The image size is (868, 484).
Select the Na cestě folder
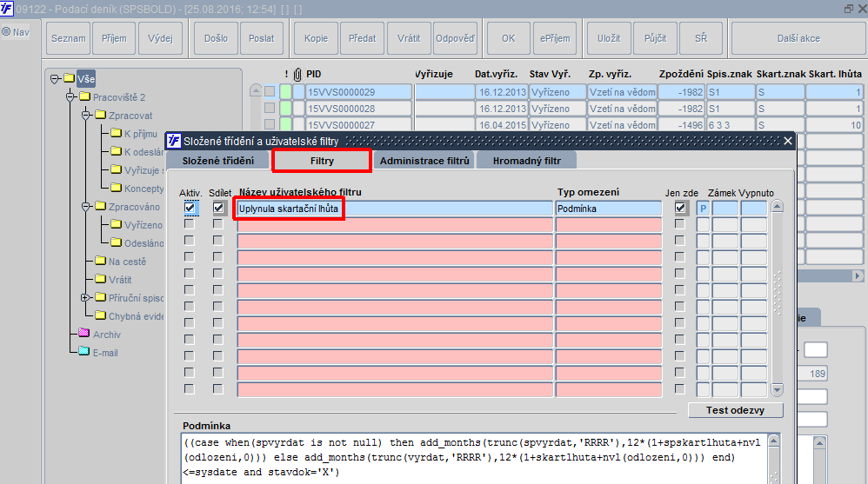127,262
